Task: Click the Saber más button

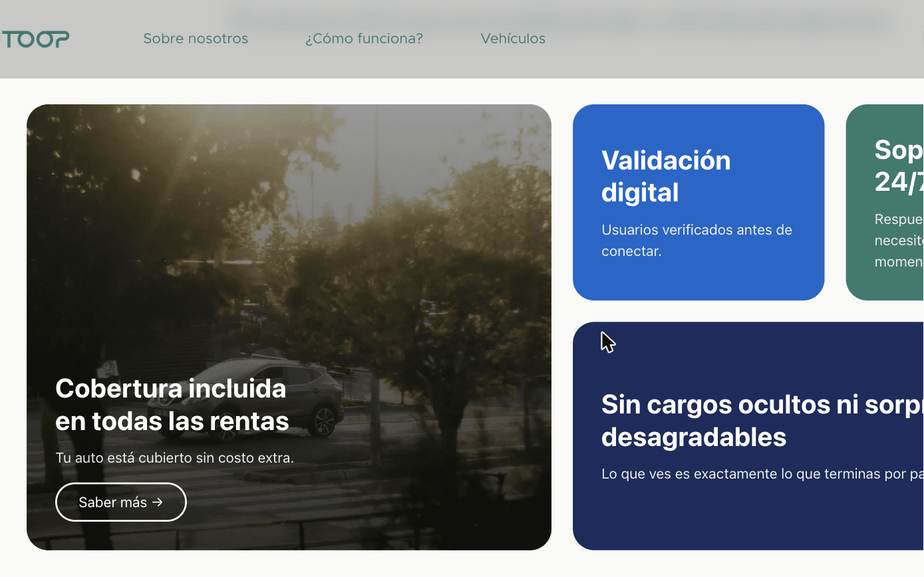Action: point(121,502)
